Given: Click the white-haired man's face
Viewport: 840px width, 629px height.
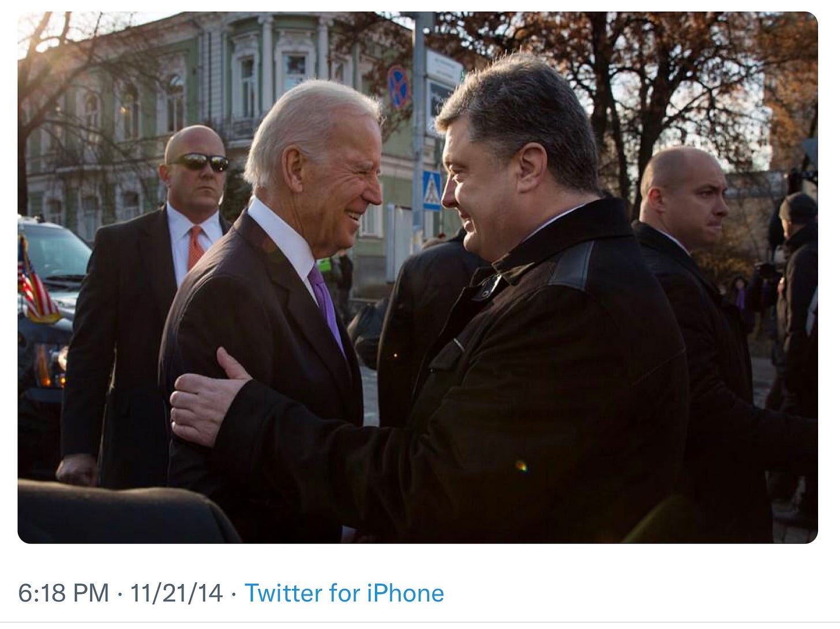Looking at the screenshot, I should pos(342,186).
